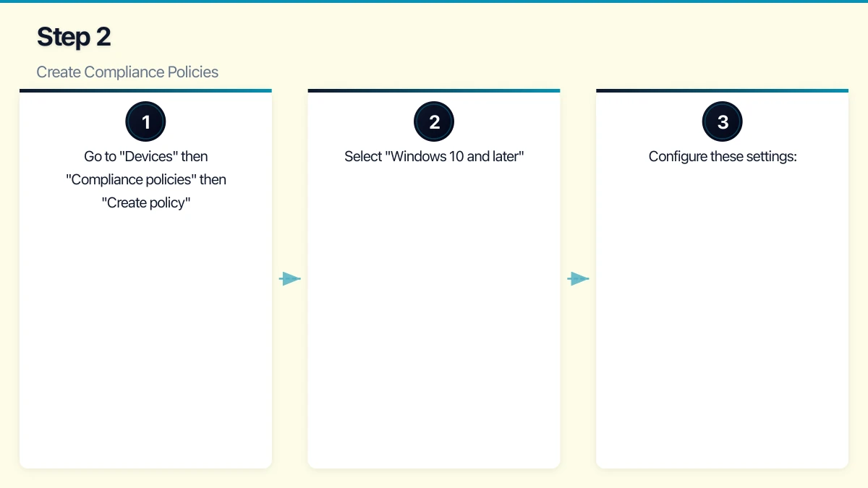Click the "Configure these settings:" label
This screenshot has height=488, width=868.
[722, 156]
